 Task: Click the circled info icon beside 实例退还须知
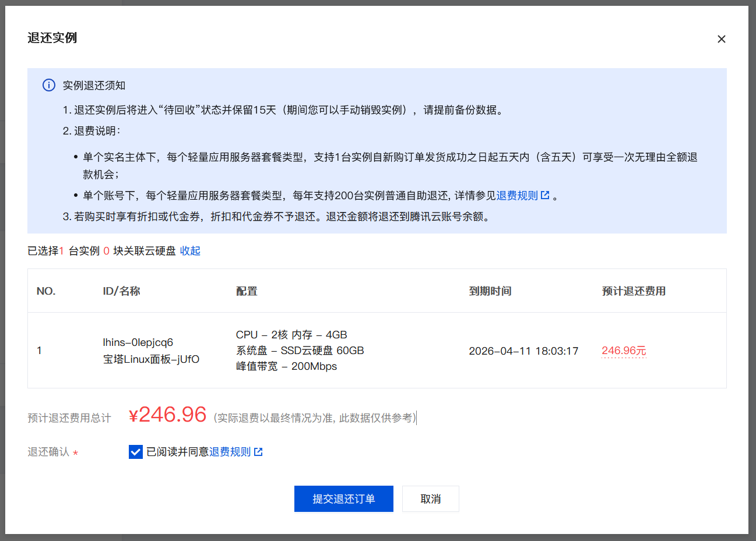[48, 85]
